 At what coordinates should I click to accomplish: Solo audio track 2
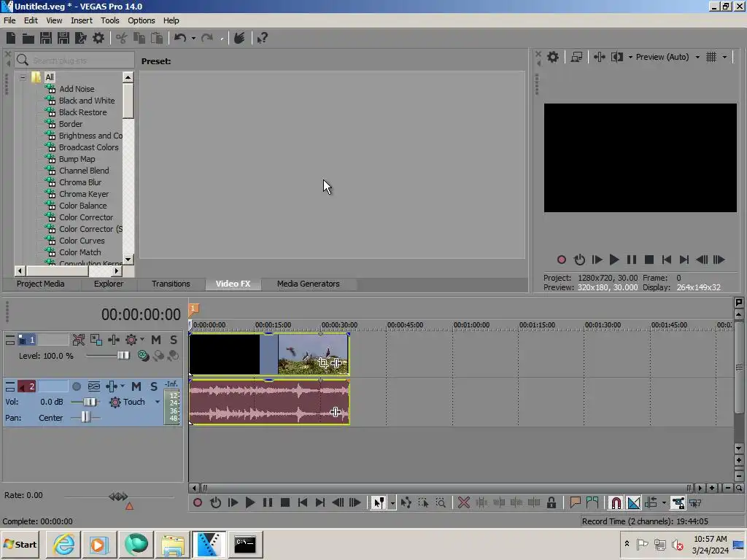[x=153, y=386]
